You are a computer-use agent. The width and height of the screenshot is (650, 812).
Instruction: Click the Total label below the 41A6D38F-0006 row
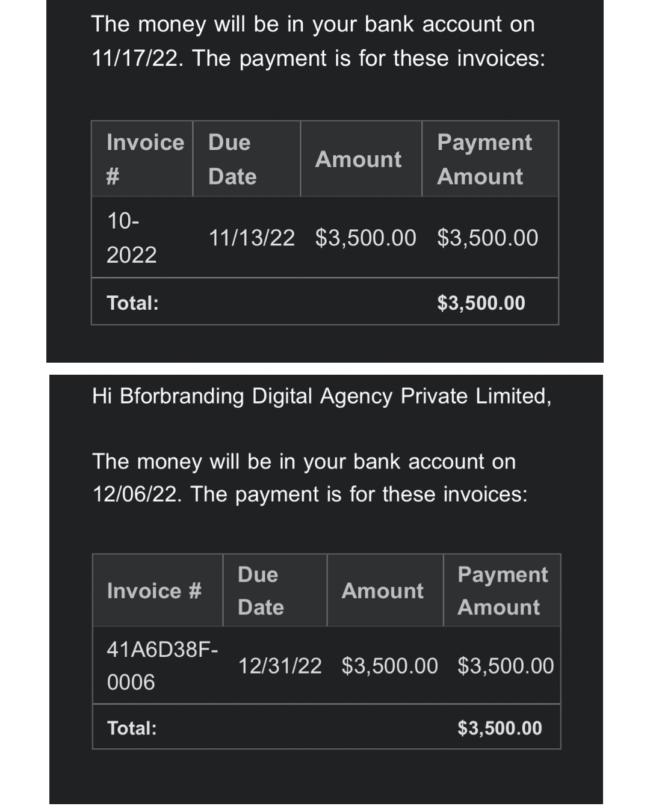[x=132, y=728]
